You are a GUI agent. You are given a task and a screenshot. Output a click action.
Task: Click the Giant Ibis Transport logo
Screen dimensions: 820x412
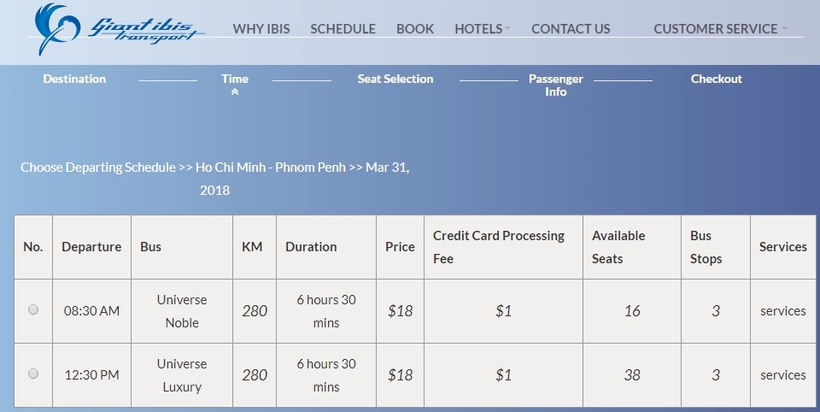point(119,29)
